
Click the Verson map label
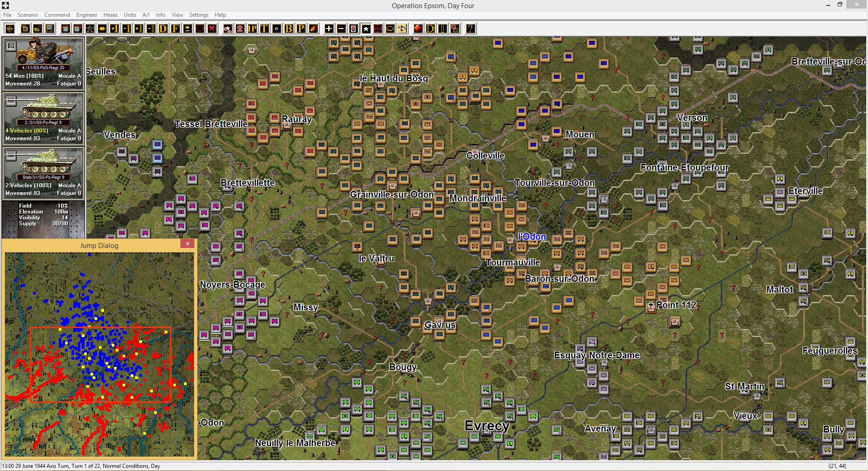[x=692, y=118]
